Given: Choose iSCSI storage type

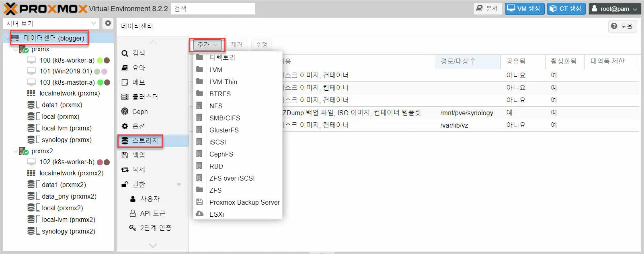Looking at the screenshot, I should coord(238,142).
